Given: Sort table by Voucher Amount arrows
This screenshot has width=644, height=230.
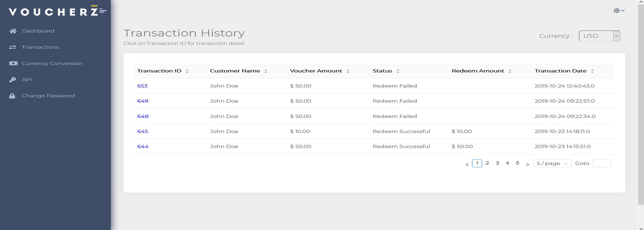Looking at the screenshot, I should pos(348,71).
